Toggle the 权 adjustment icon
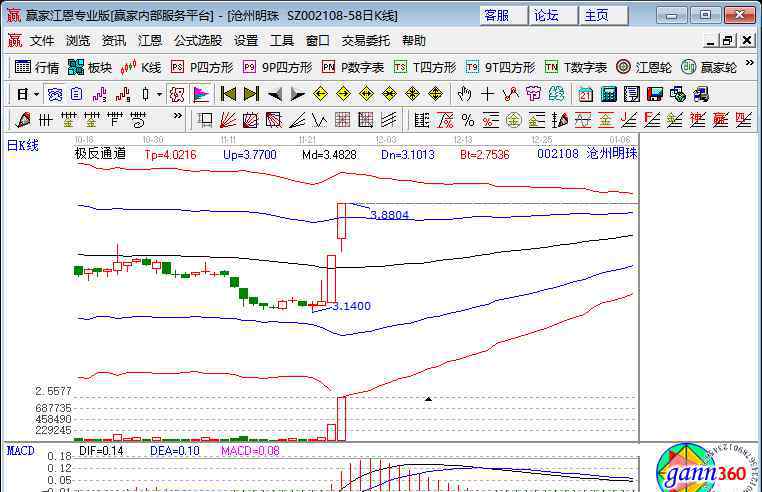The height and width of the screenshot is (492, 762). tap(177, 94)
